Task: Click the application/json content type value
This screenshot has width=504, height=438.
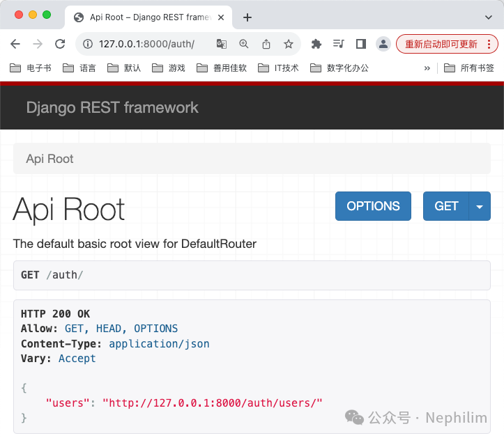Action: click(159, 343)
